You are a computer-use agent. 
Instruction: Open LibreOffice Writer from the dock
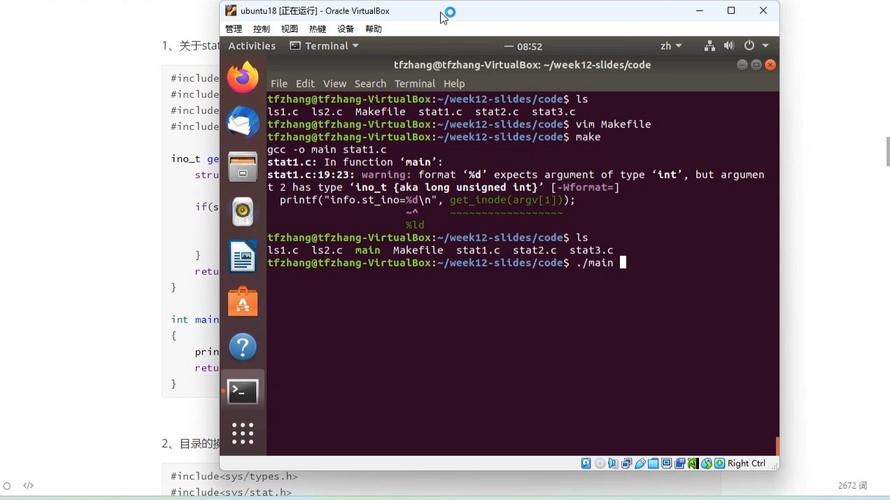pos(243,257)
